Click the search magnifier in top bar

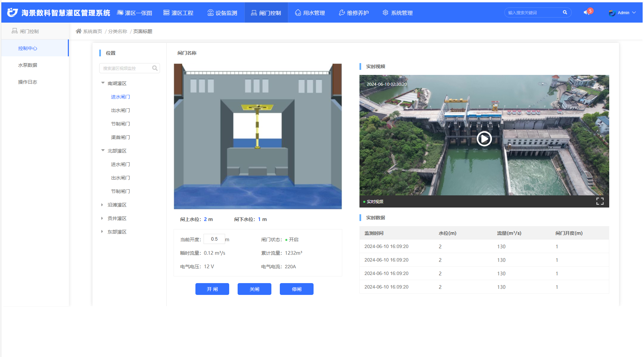click(x=565, y=12)
